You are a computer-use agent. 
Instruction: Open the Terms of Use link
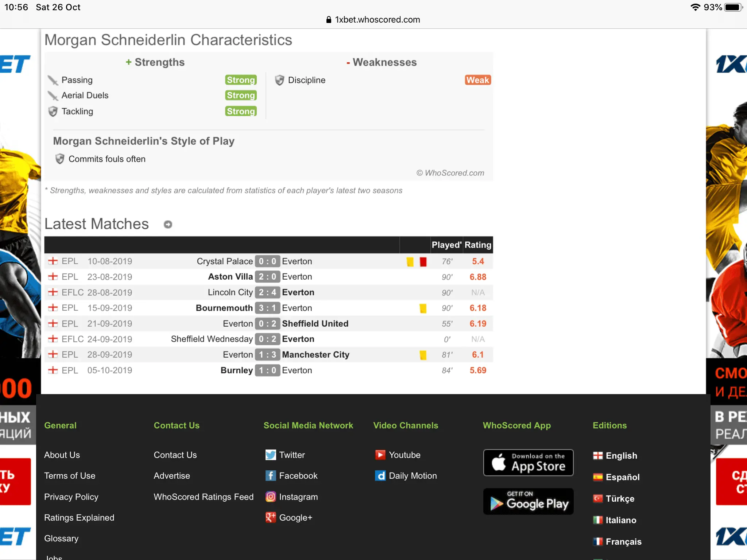(x=70, y=476)
